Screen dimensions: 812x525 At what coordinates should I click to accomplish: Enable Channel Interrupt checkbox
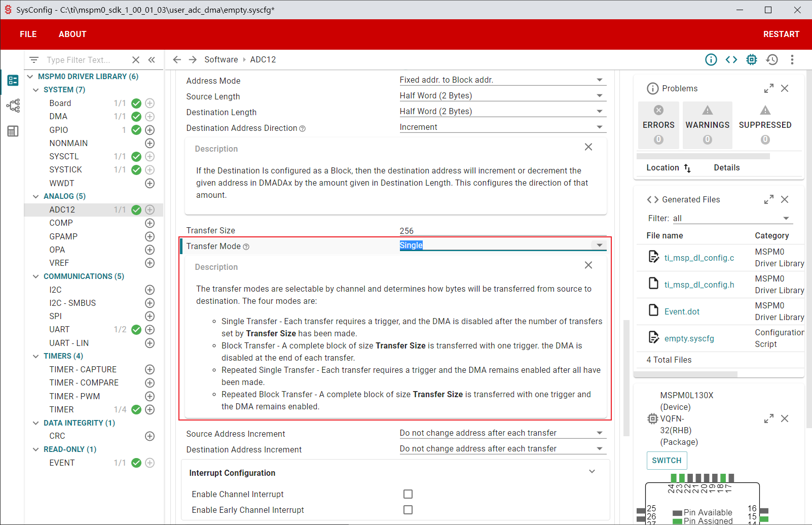pos(408,494)
